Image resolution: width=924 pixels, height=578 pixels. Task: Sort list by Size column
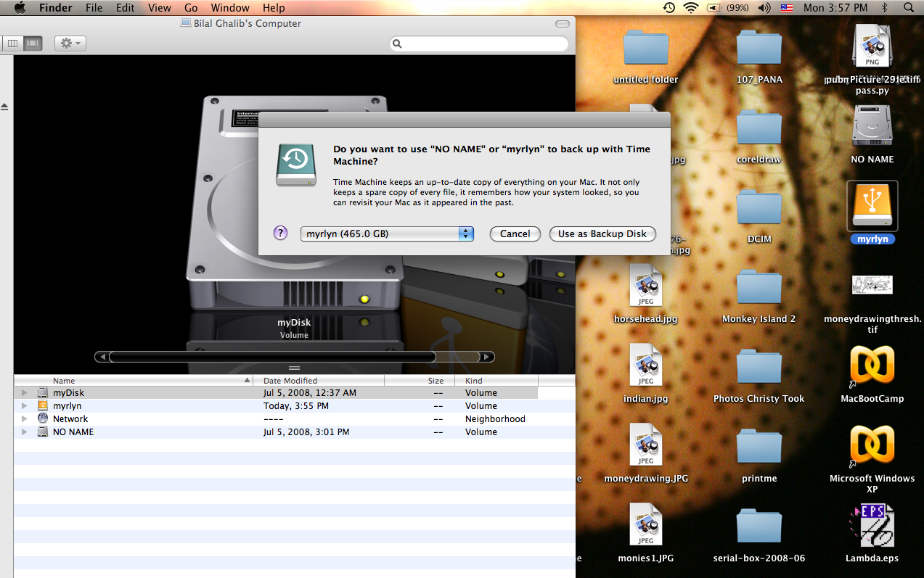[420, 380]
